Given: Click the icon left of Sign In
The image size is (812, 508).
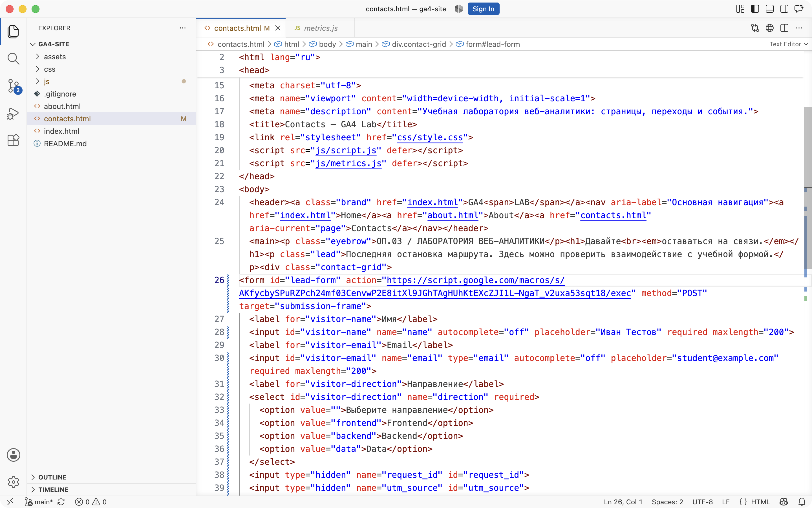Looking at the screenshot, I should pos(458,9).
